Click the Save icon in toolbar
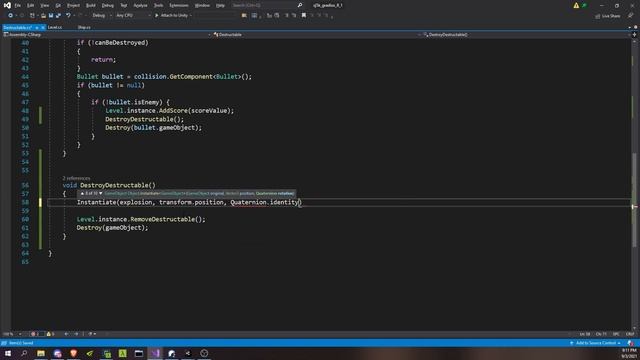This screenshot has height=360, width=640. click(51, 16)
